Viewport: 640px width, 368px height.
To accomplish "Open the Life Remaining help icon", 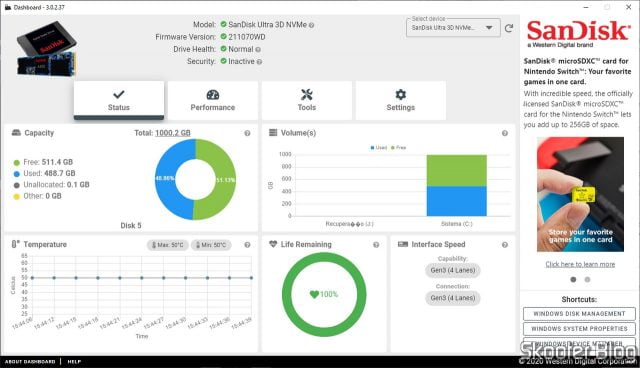I will tap(376, 245).
